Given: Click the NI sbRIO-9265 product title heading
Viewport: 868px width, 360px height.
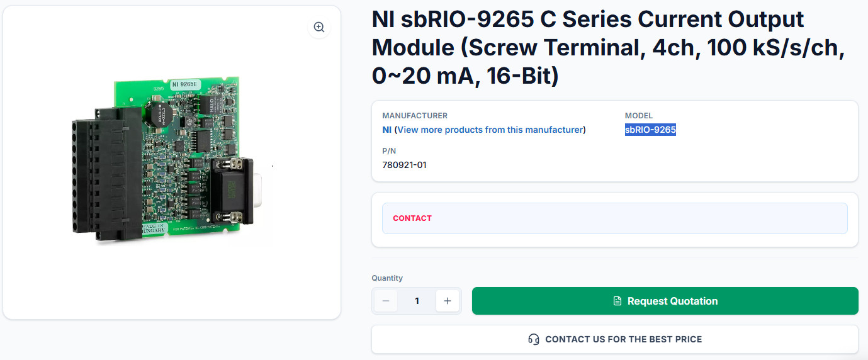Looking at the screenshot, I should tap(608, 48).
